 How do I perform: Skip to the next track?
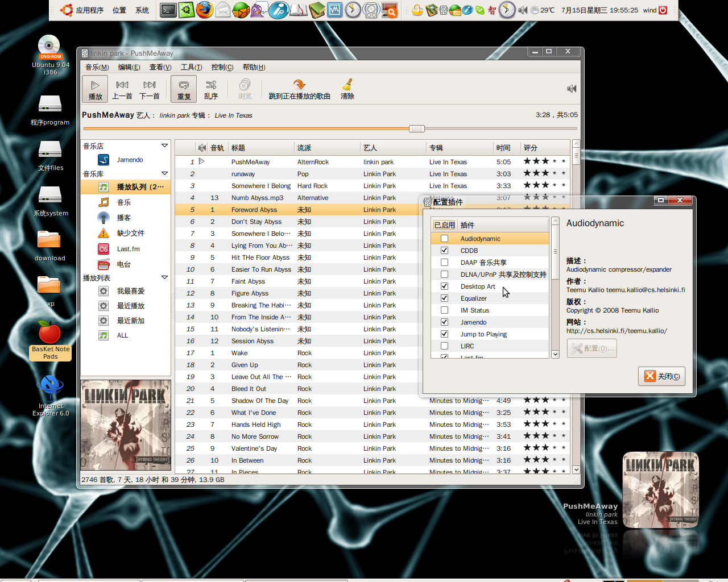pos(150,89)
